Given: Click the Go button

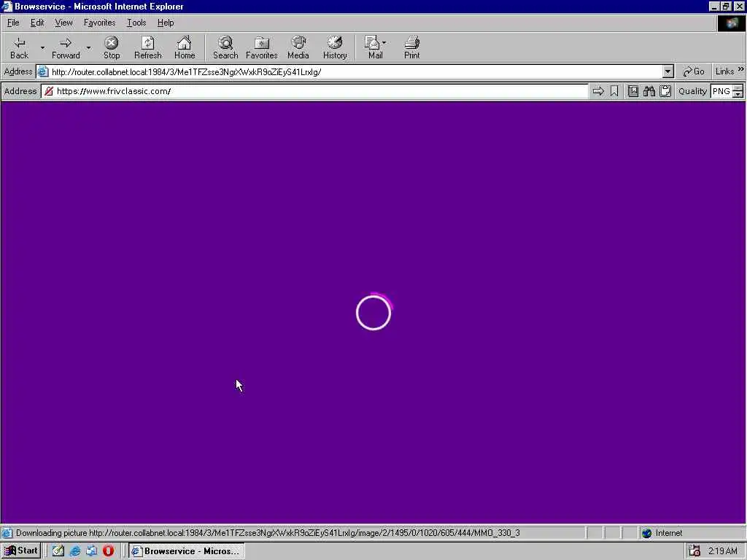Looking at the screenshot, I should tap(694, 72).
